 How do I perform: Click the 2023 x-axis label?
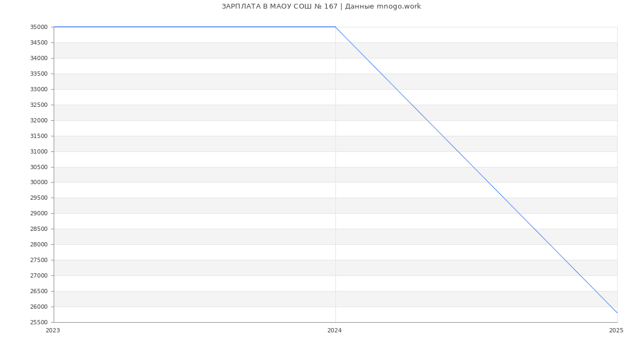[x=53, y=331]
